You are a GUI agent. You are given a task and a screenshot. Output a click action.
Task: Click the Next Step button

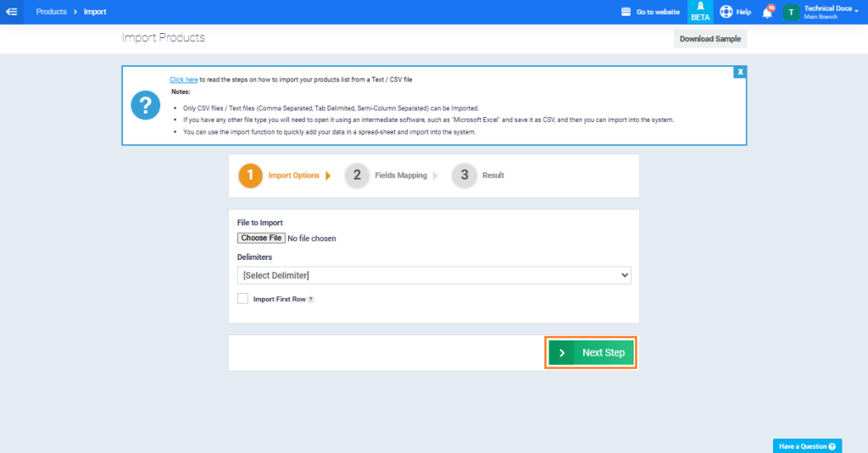click(x=591, y=353)
